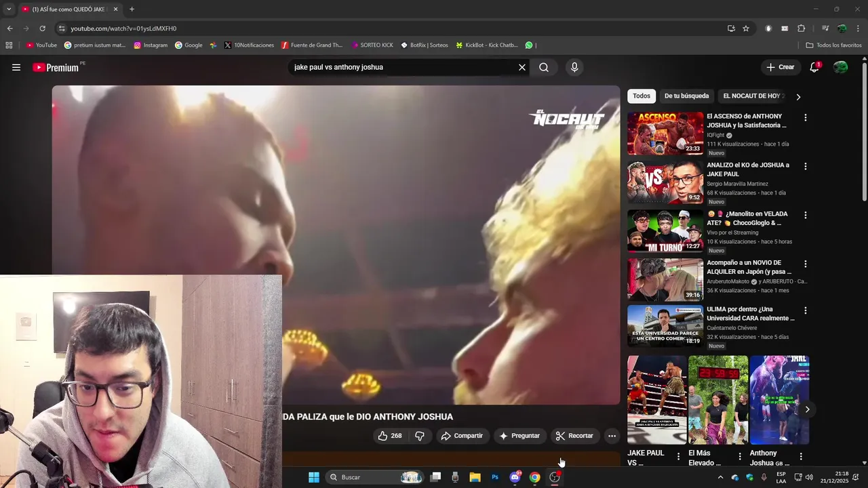The image size is (868, 488).
Task: Open the YouTube bookmark
Action: pos(41,45)
